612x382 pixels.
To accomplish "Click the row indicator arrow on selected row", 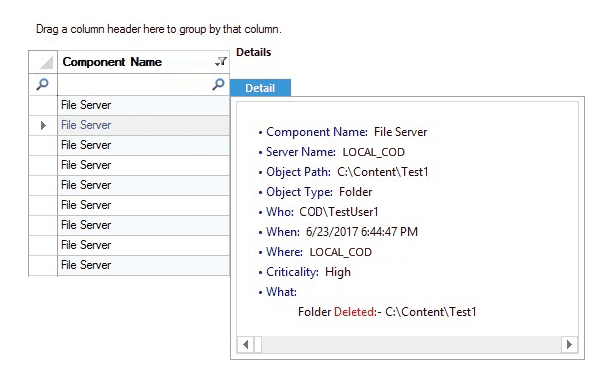I will (43, 125).
